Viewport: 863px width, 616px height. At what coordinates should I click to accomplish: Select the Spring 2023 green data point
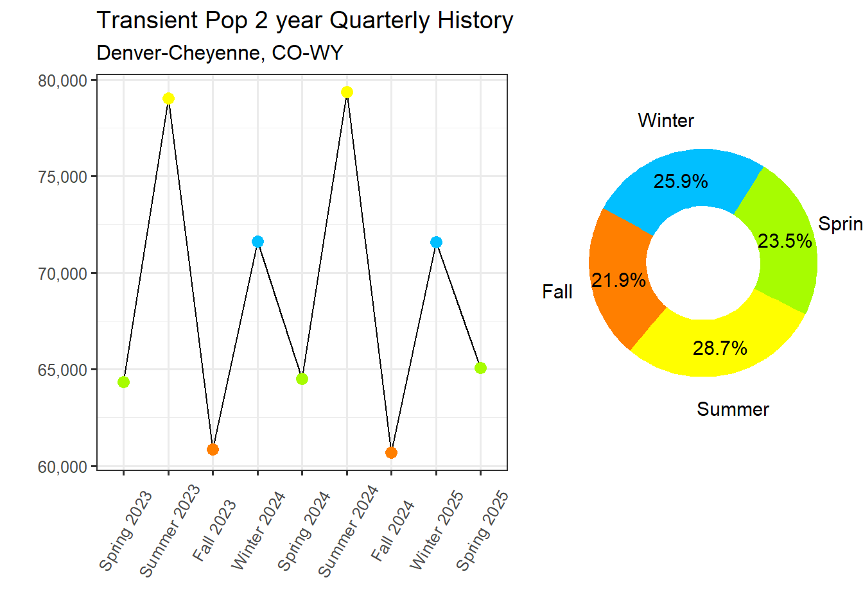point(124,382)
